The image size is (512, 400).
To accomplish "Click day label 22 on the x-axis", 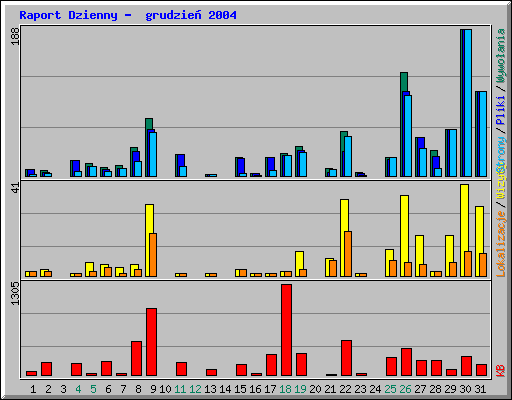I will [x=345, y=389].
